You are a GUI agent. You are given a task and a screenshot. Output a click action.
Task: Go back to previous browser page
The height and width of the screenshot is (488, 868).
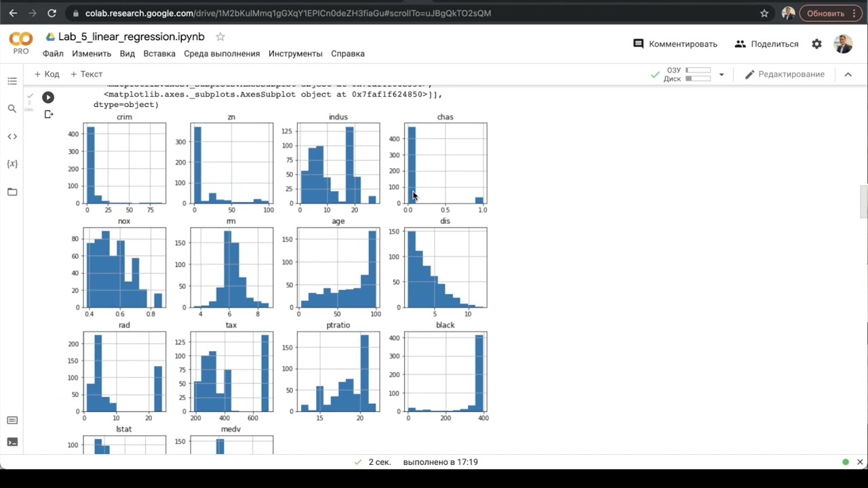pos(13,13)
